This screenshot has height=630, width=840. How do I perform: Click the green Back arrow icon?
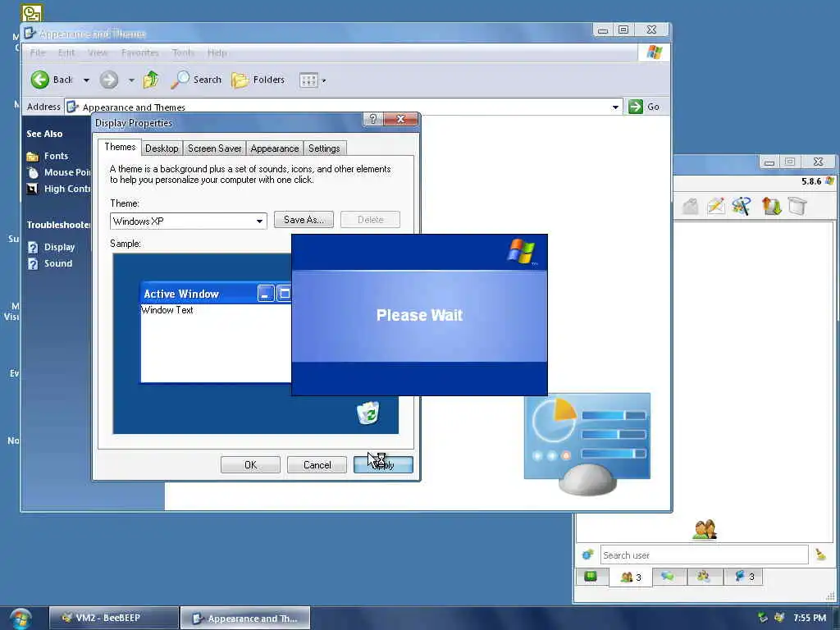coord(39,80)
